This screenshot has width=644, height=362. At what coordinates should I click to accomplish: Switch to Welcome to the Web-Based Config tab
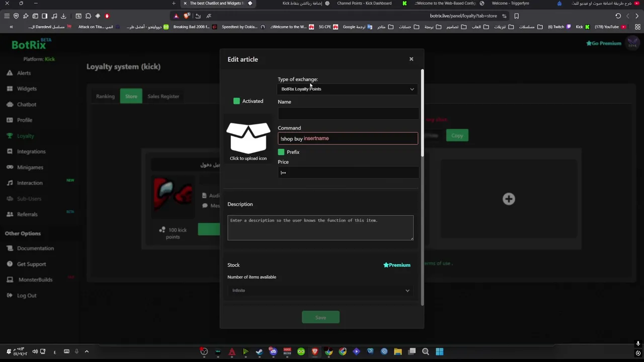tap(445, 3)
